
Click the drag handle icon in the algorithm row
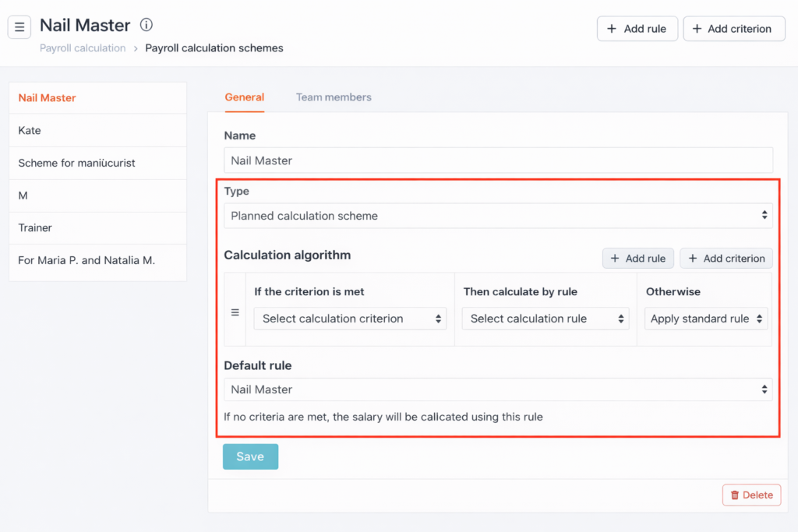point(235,312)
